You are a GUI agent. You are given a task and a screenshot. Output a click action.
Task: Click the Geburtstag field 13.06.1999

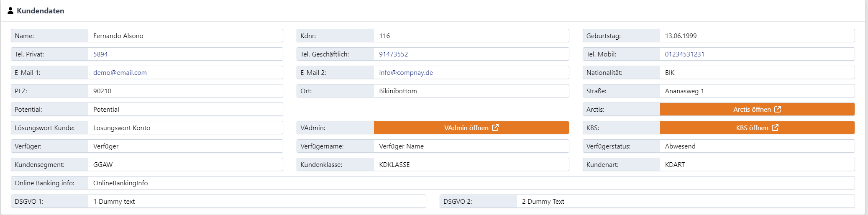click(x=757, y=36)
